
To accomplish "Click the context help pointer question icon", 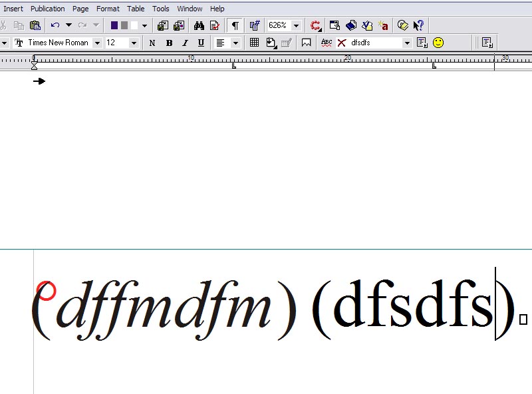I will coord(418,25).
